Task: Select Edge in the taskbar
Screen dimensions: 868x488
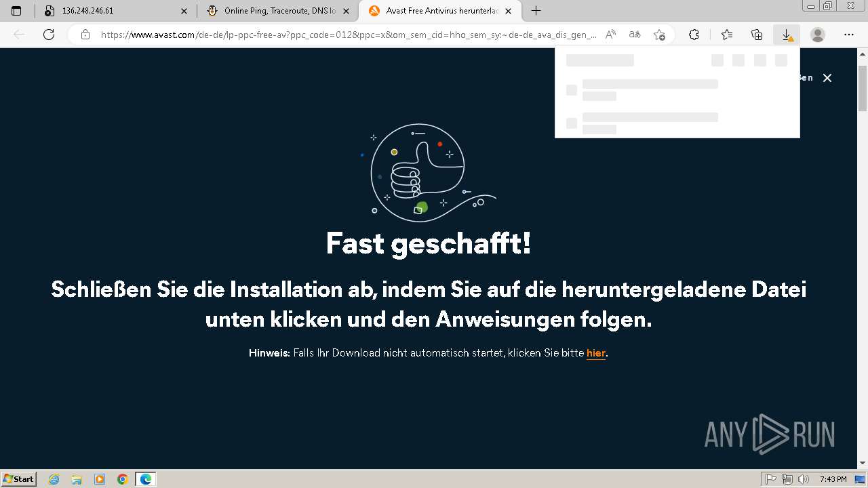Action: [x=146, y=479]
